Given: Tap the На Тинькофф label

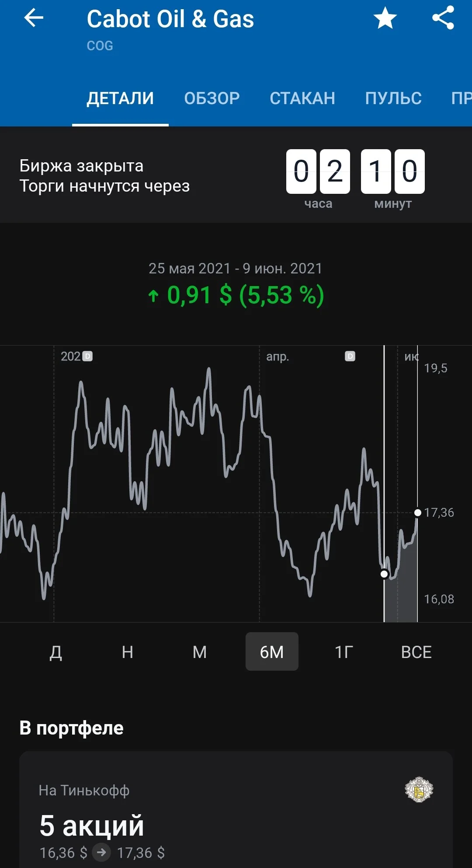Looking at the screenshot, I should (84, 791).
